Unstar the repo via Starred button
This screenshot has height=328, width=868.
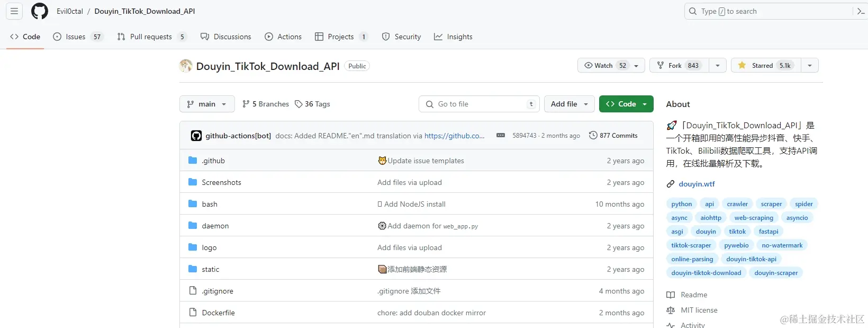pyautogui.click(x=766, y=65)
